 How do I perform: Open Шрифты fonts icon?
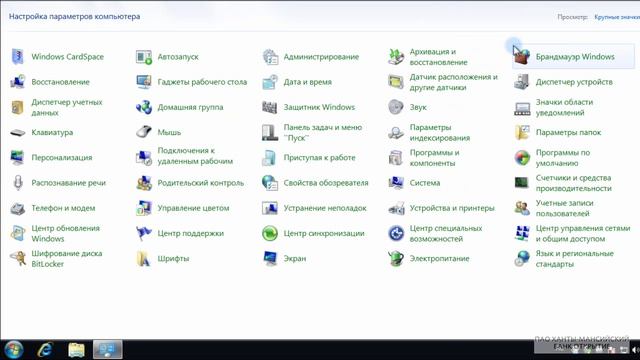pos(144,258)
